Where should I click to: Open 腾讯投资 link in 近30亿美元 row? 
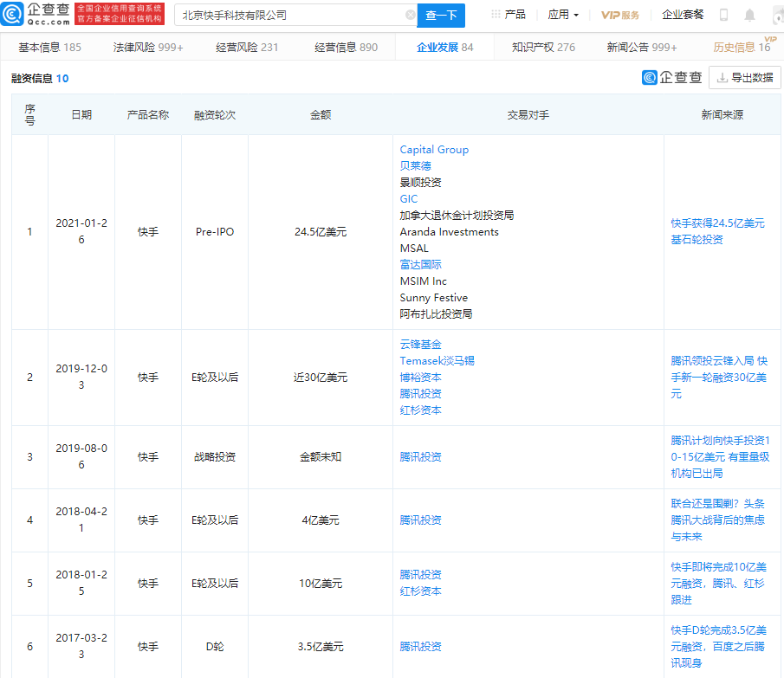pos(420,394)
